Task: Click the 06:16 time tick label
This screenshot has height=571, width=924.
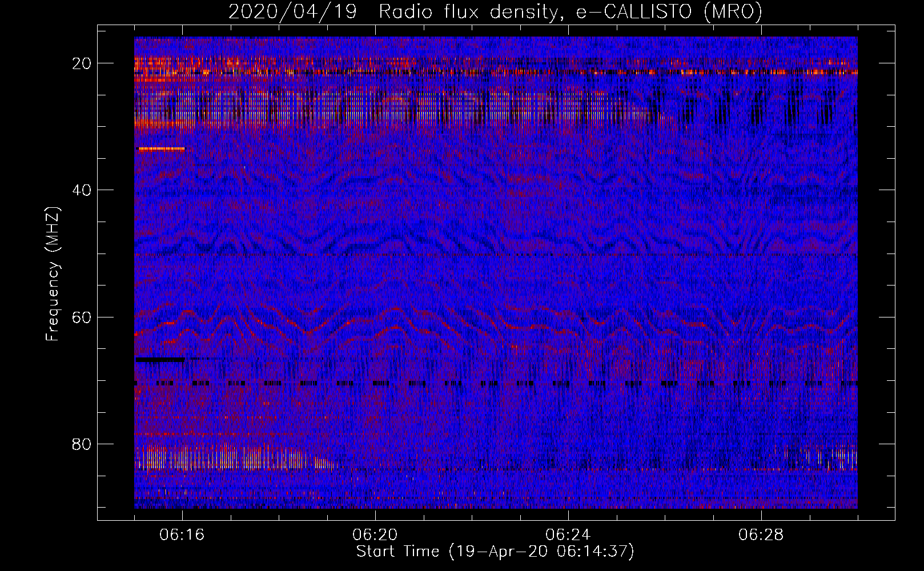Action: 182,534
